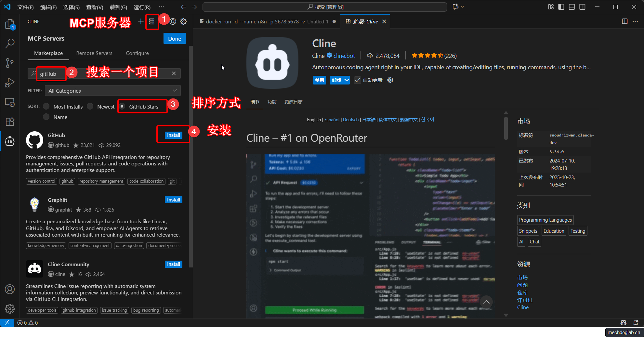Viewport: 644px width, 337px height.
Task: Open the Extensions view icon
Action: [x=10, y=122]
